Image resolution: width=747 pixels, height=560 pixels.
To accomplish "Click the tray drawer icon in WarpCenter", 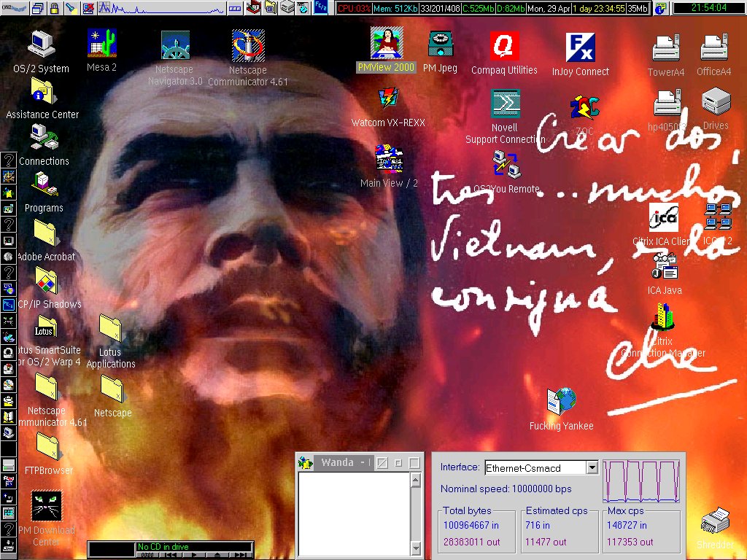I will coord(235,7).
